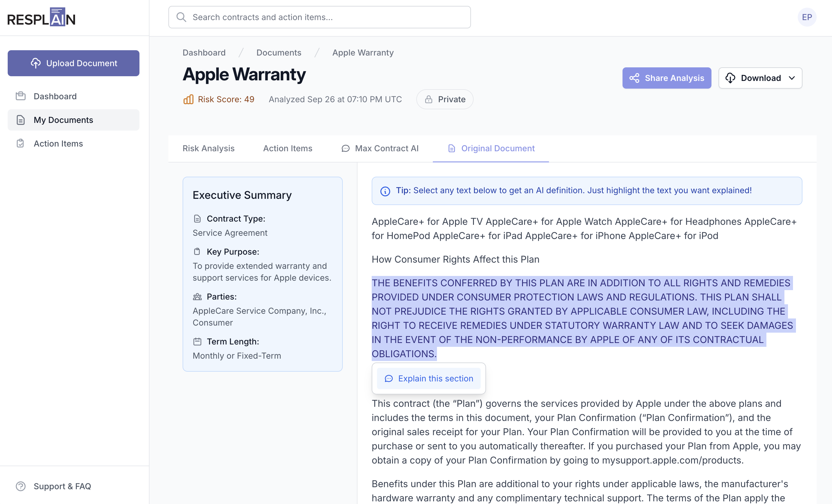Click the Share Analysis share icon
The height and width of the screenshot is (504, 832).
click(x=634, y=78)
